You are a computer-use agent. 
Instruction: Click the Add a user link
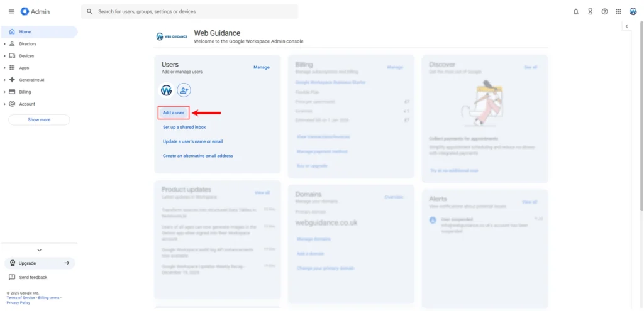pos(174,112)
